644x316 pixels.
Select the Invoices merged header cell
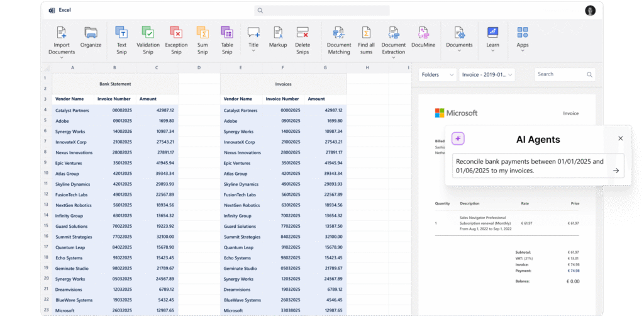point(284,84)
